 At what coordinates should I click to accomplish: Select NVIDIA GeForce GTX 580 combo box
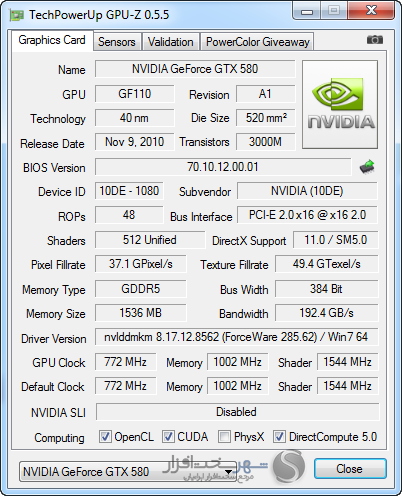pyautogui.click(x=127, y=472)
